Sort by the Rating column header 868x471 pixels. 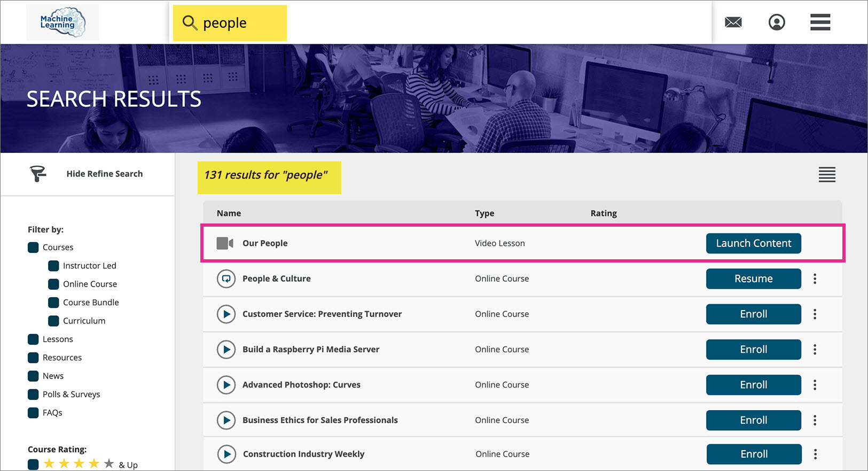(x=604, y=213)
